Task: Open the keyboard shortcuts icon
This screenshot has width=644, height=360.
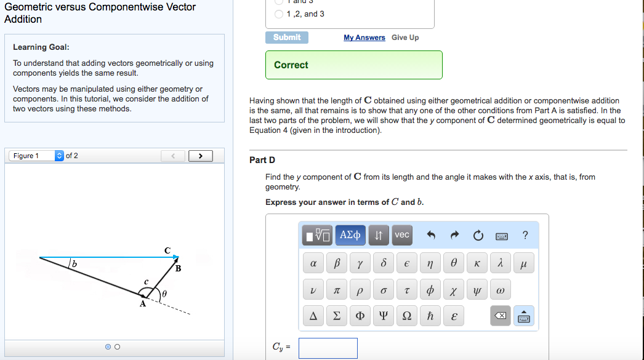Action: (x=501, y=234)
